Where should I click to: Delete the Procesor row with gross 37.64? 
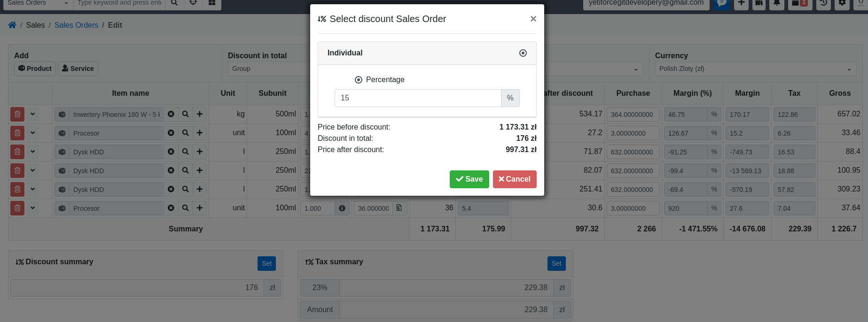click(x=17, y=208)
